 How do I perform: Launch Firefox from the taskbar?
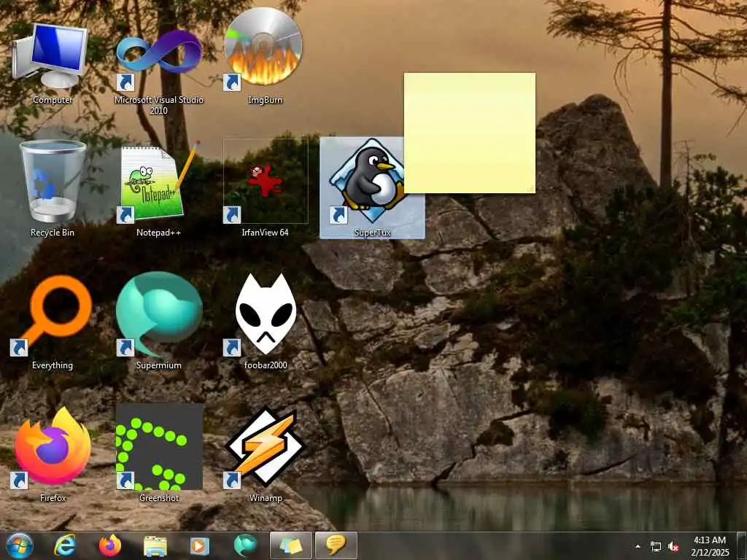click(109, 545)
